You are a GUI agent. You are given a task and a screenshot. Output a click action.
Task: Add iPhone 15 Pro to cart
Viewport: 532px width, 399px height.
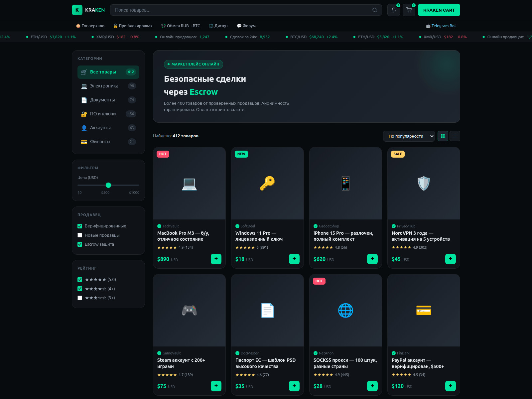372,259
